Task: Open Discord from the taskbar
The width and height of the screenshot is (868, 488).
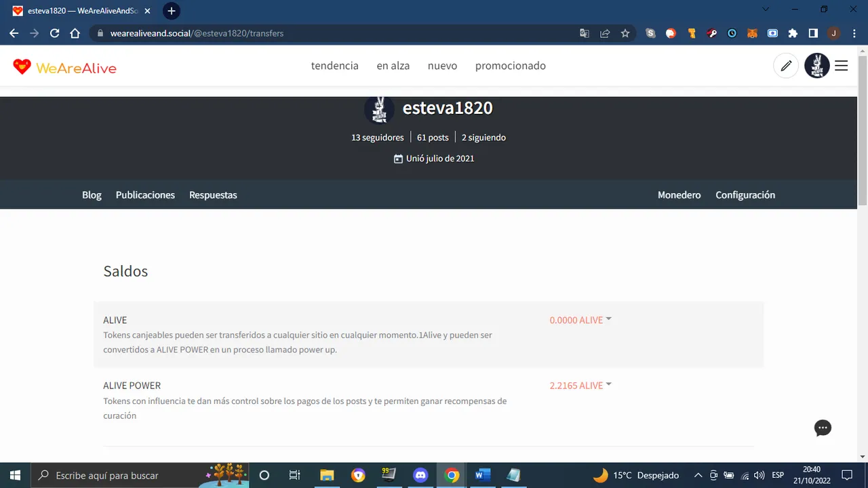Action: [x=420, y=475]
